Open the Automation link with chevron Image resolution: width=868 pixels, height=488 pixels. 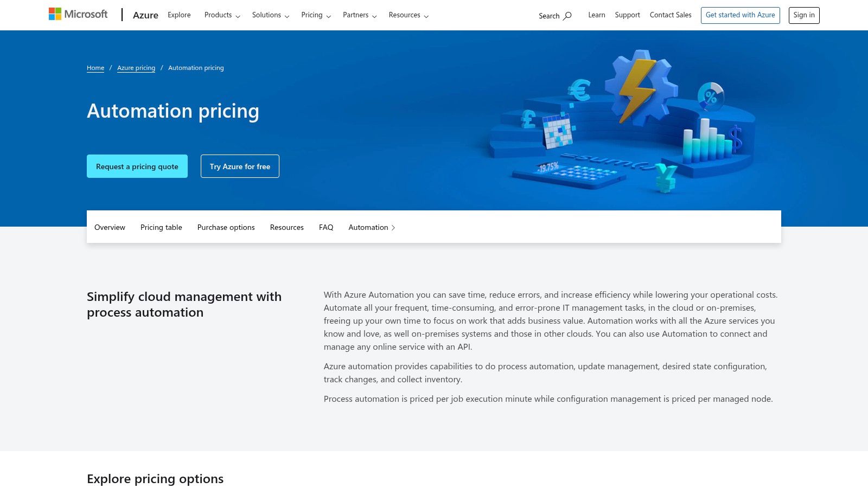[x=372, y=227]
